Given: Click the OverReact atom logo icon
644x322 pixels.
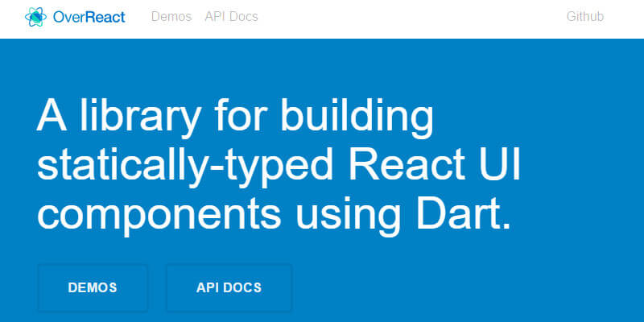Looking at the screenshot, I should (35, 16).
